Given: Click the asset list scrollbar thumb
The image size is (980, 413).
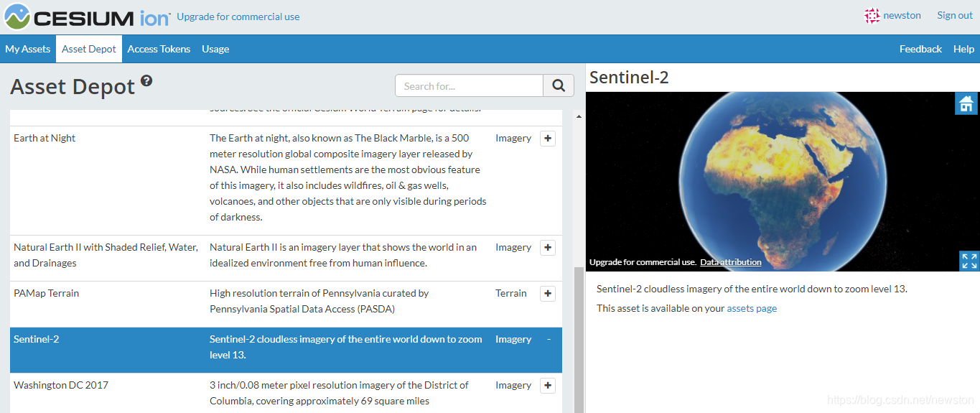Looking at the screenshot, I should 578,340.
